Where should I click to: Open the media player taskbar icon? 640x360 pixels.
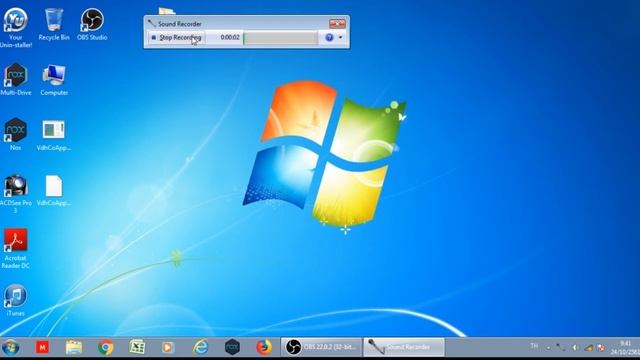coord(167,347)
